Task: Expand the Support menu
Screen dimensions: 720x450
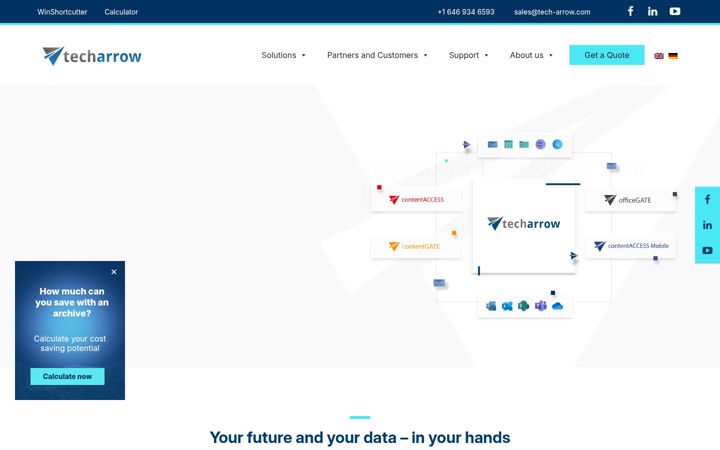Action: click(x=468, y=55)
